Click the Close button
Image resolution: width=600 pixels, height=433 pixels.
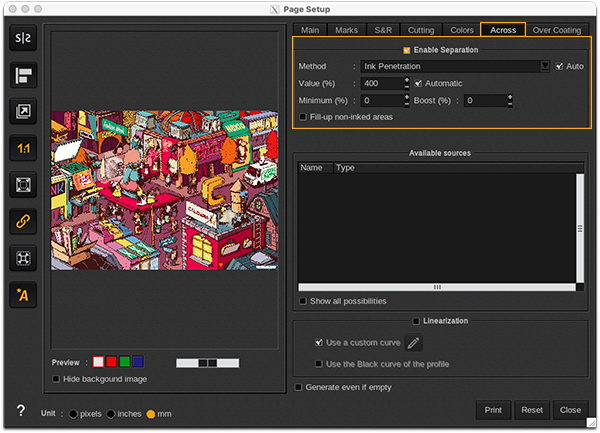pos(570,410)
